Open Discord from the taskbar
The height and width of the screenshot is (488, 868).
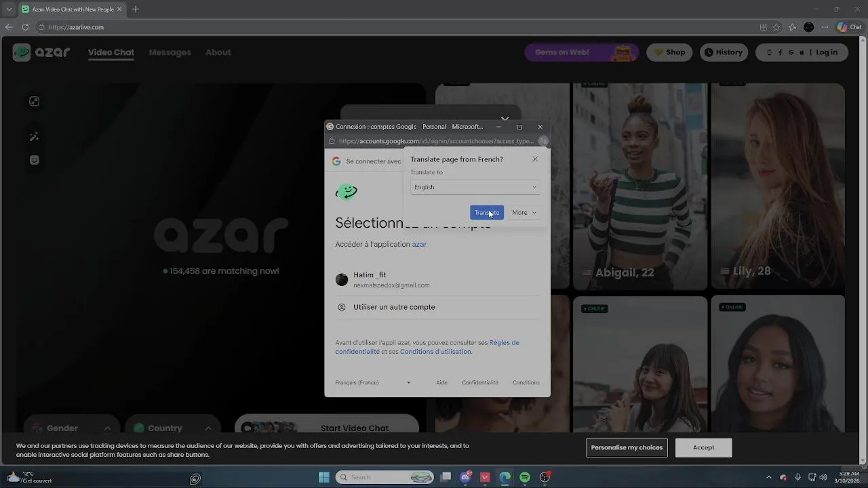[x=466, y=477]
